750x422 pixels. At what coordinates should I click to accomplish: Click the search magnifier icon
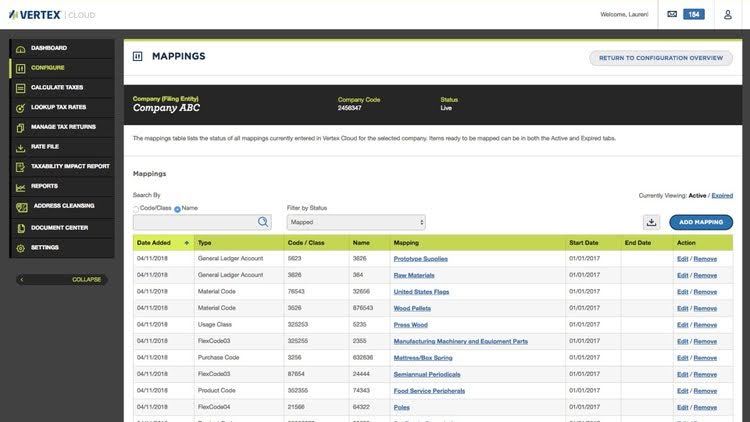[263, 222]
